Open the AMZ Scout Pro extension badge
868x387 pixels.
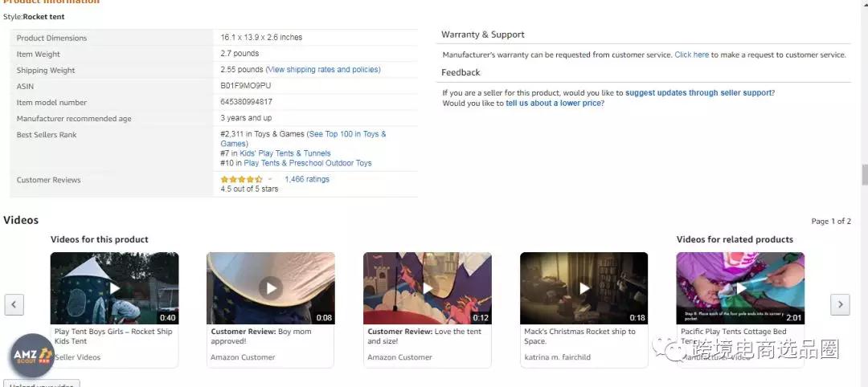point(32,355)
